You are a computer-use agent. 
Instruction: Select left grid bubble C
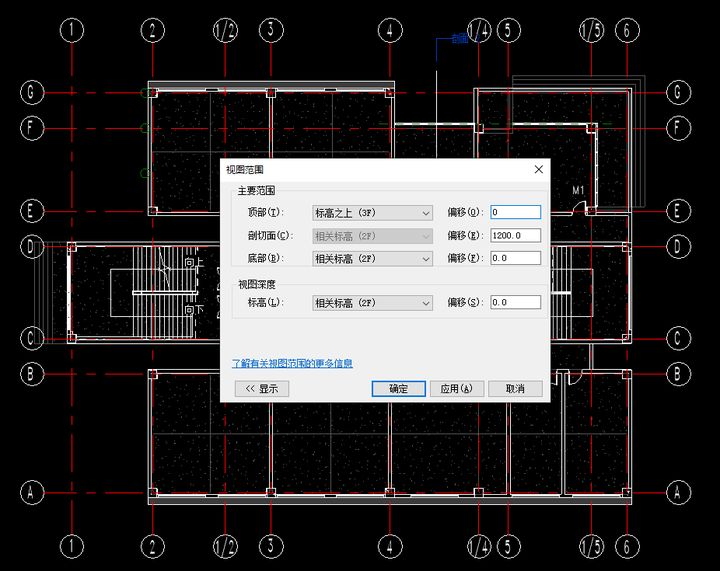[32, 338]
